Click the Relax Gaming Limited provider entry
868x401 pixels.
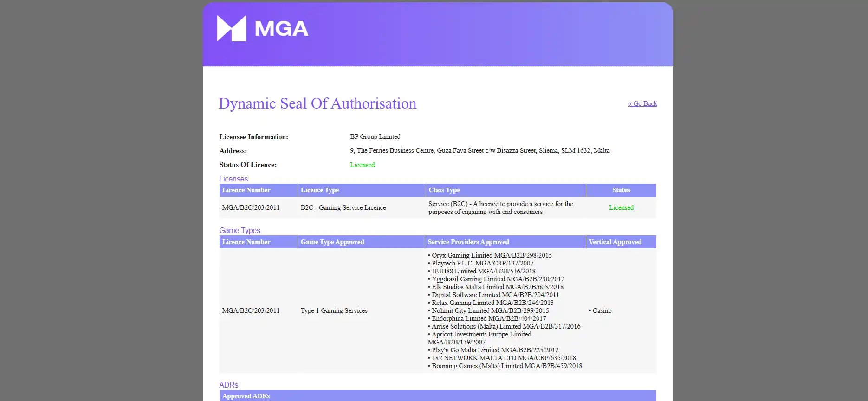click(x=491, y=303)
